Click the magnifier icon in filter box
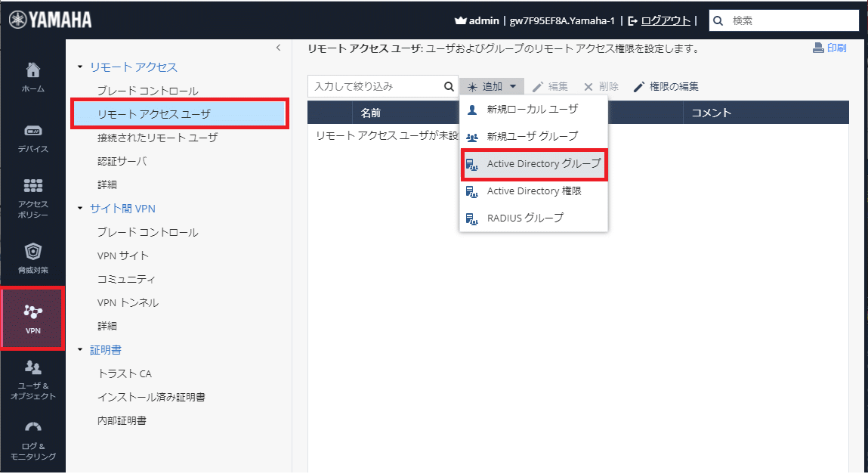The image size is (868, 474). click(x=449, y=87)
